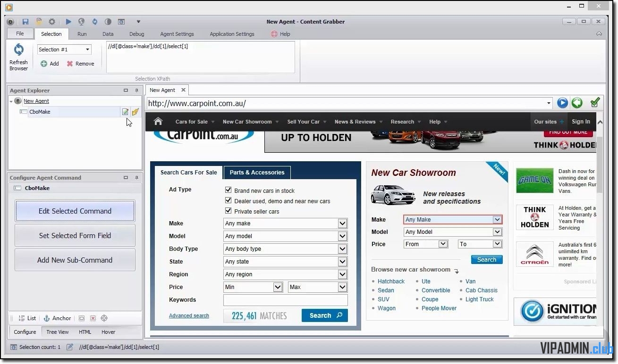Open the File menu

tap(20, 33)
